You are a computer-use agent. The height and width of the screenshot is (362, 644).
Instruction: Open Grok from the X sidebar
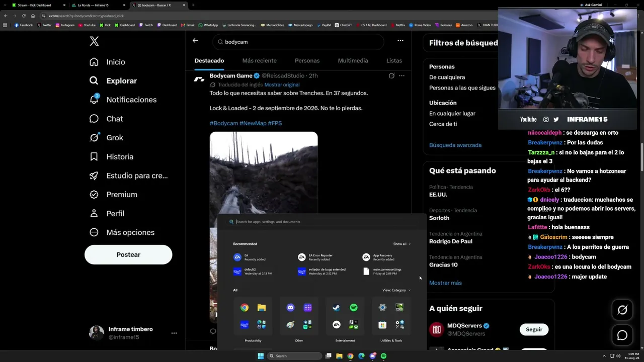(x=106, y=138)
